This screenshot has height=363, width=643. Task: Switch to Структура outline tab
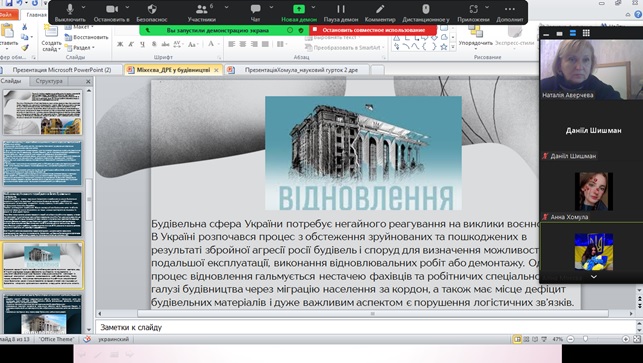(x=49, y=81)
